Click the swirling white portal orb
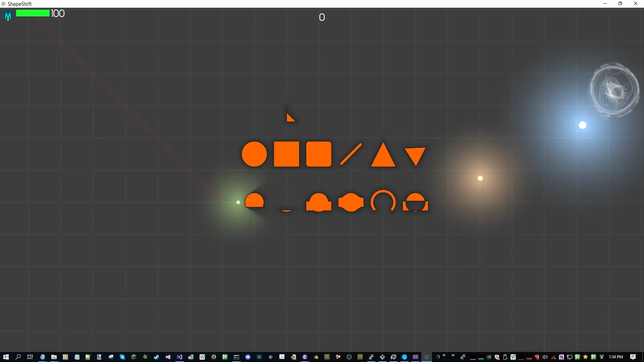 [x=614, y=90]
